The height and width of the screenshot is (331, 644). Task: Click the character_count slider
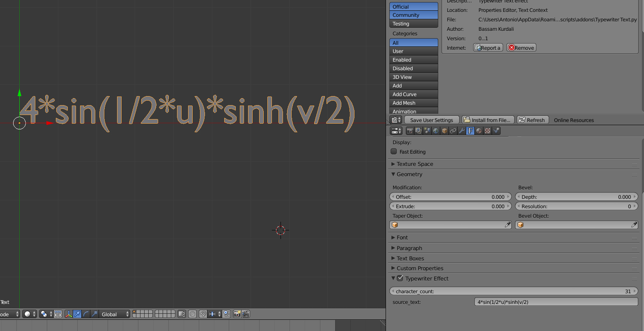point(514,291)
